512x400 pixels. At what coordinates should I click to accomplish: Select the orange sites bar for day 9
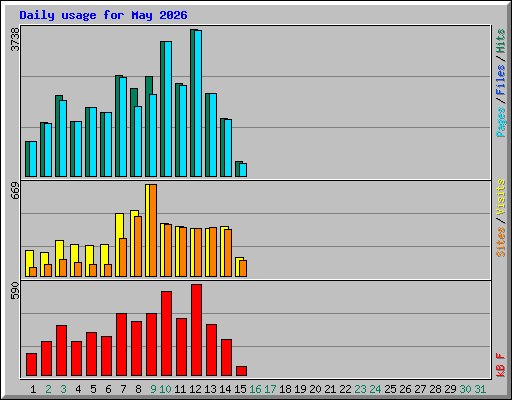pyautogui.click(x=153, y=230)
